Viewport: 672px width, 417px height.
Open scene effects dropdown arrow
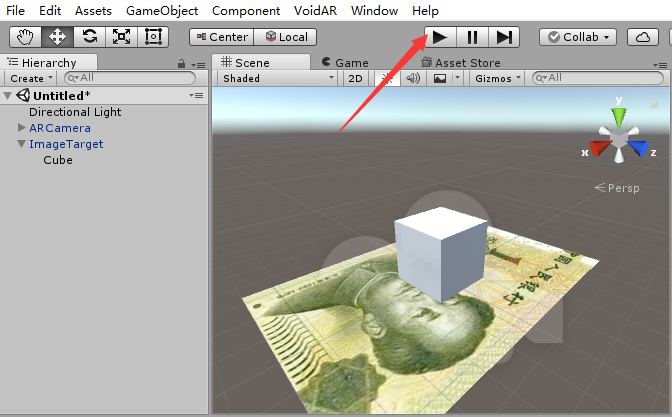pos(457,78)
